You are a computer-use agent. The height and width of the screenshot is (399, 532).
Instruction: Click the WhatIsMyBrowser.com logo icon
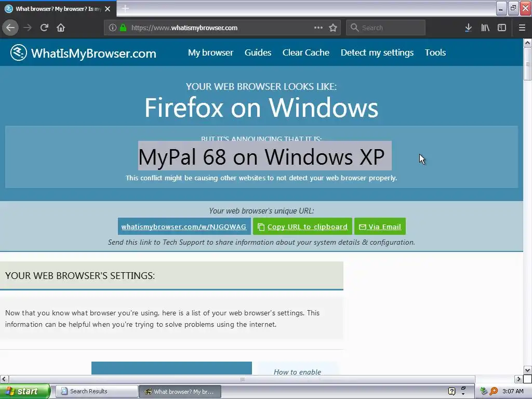coord(18,52)
